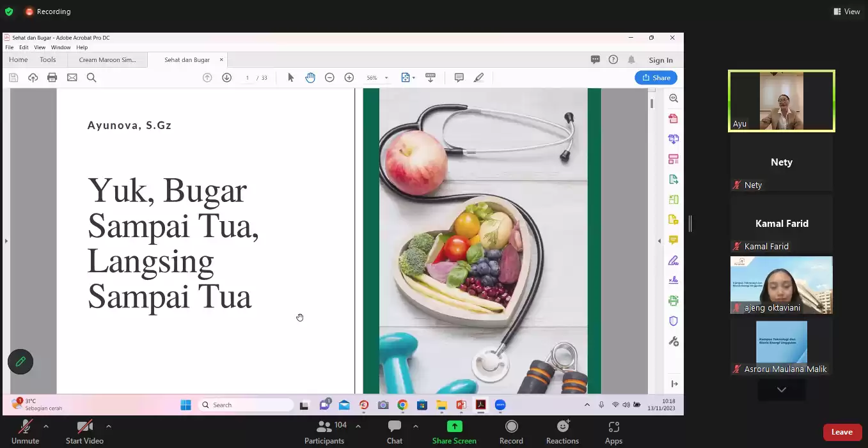
Task: Switch to the Cream Maroon Sim document tab
Action: [107, 59]
